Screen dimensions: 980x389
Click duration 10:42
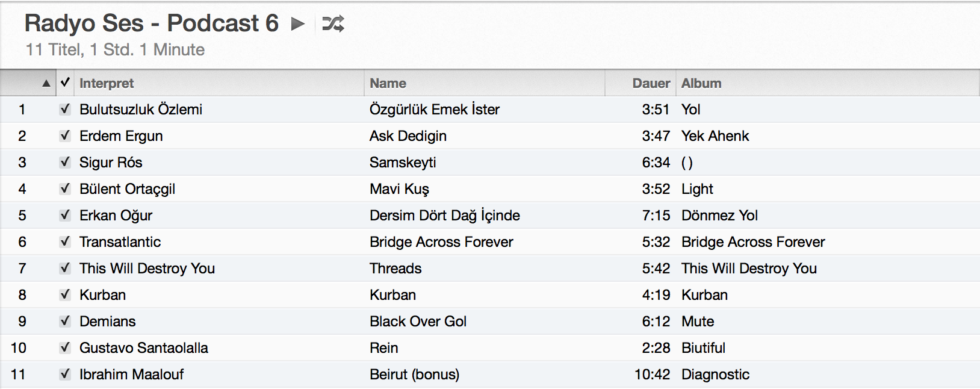tap(652, 375)
